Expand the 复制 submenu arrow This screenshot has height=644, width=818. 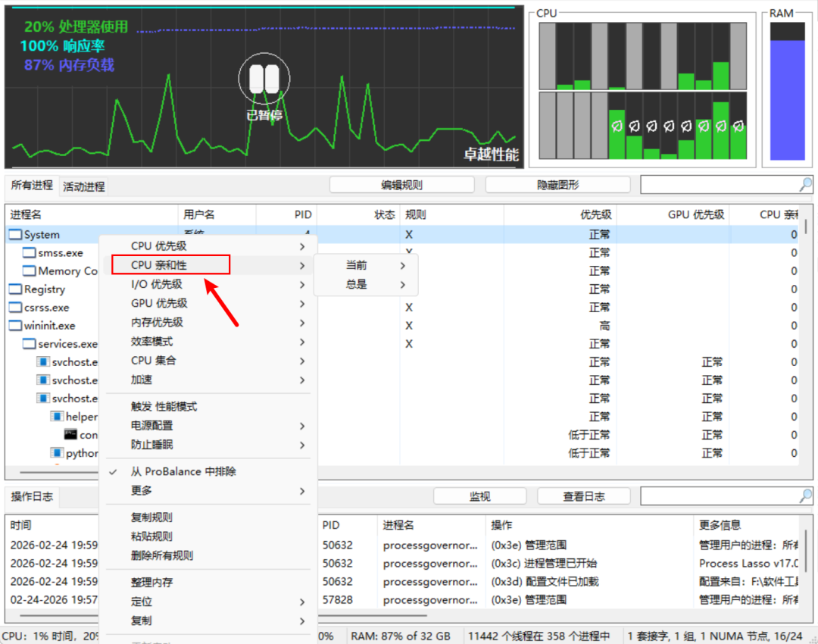coord(302,621)
